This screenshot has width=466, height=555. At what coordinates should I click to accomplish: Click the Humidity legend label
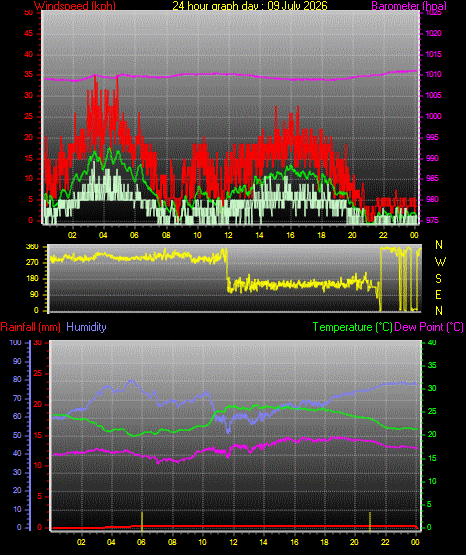(86, 327)
